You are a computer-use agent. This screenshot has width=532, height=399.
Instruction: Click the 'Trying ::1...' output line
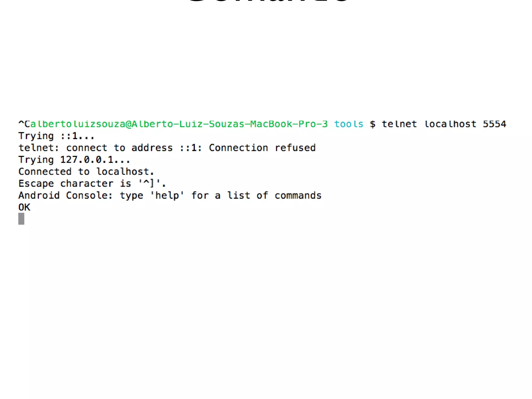tap(56, 136)
